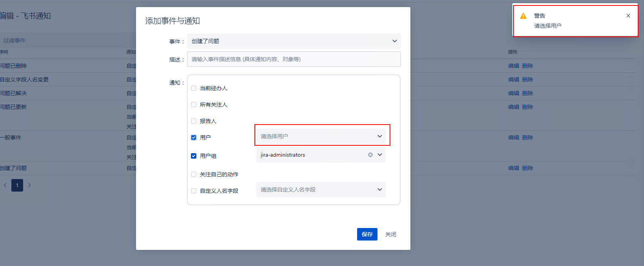The width and height of the screenshot is (644, 266).
Task: Go to next page arrow
Action: click(29, 185)
